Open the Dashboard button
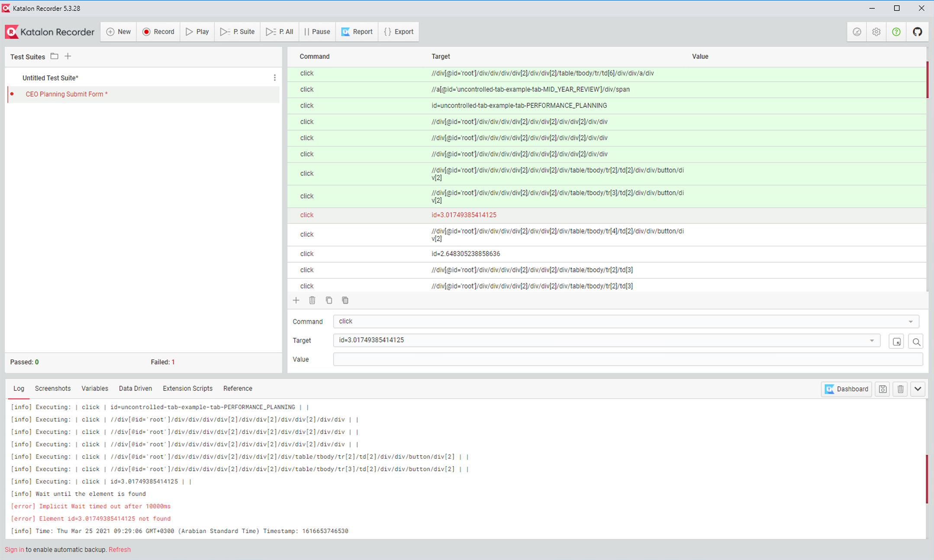Viewport: 934px width, 560px height. (847, 389)
